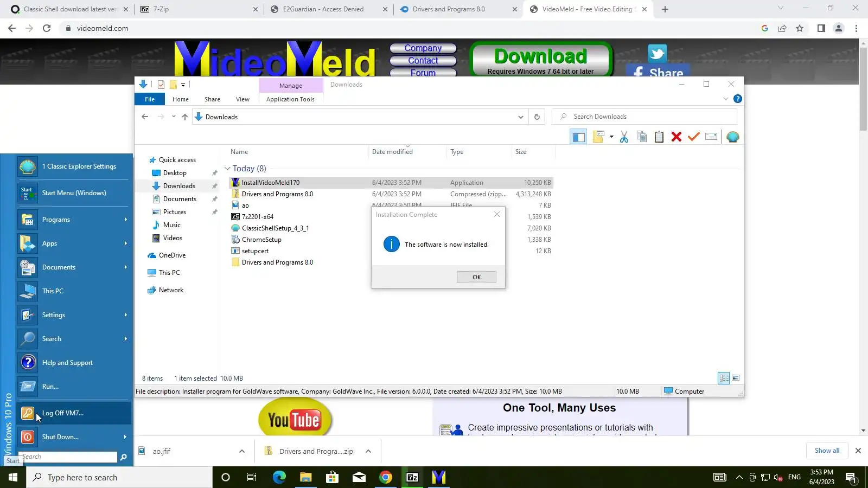This screenshot has width=868, height=488.
Task: Click the Properties quick access toolbar icon
Action: pyautogui.click(x=161, y=85)
